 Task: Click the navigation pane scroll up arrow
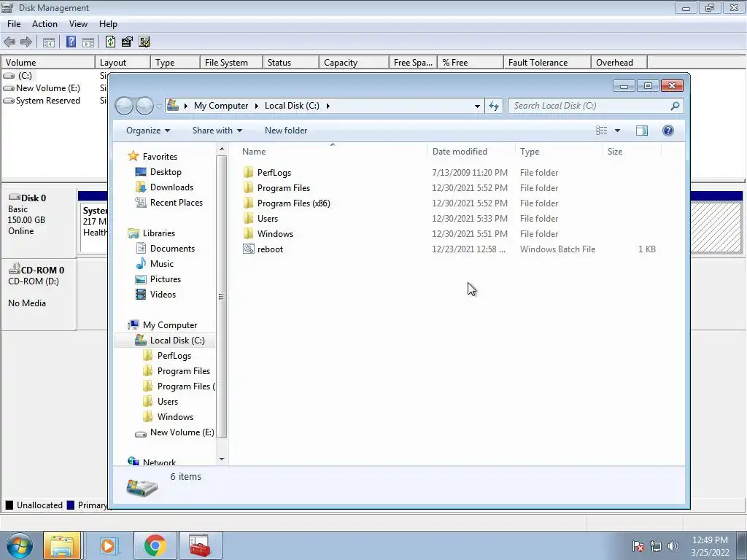point(222,149)
